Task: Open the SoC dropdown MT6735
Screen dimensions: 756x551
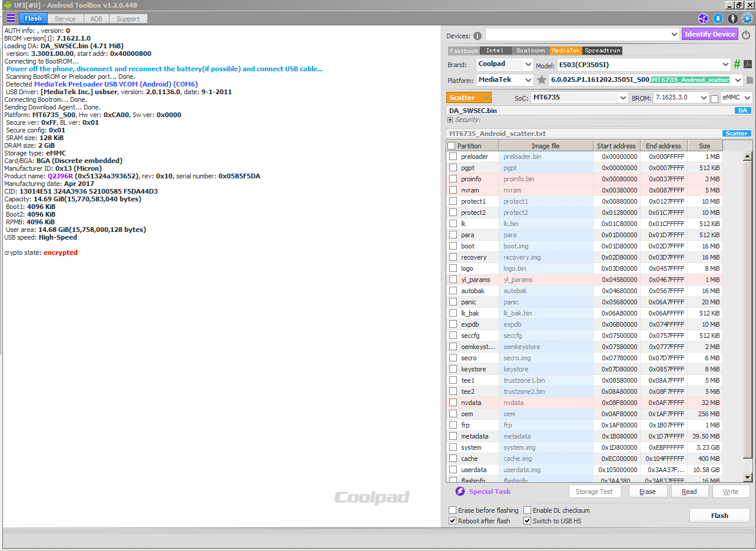Action: click(579, 98)
